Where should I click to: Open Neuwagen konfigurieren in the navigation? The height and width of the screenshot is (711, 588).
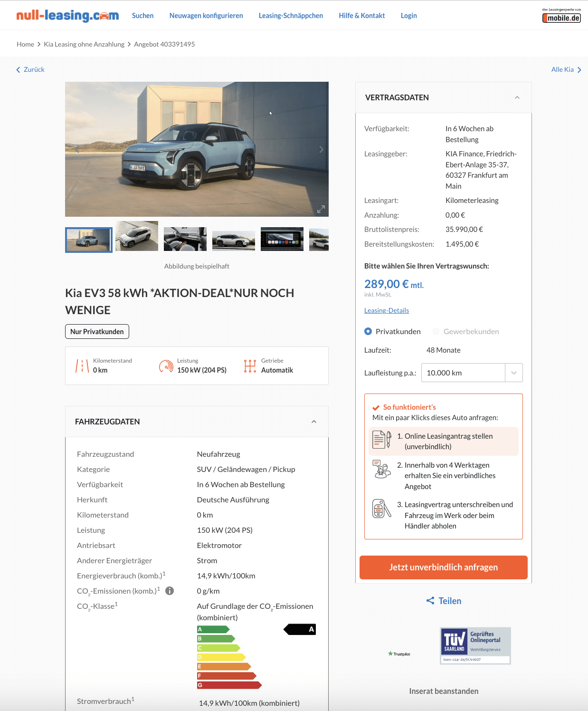coord(206,16)
